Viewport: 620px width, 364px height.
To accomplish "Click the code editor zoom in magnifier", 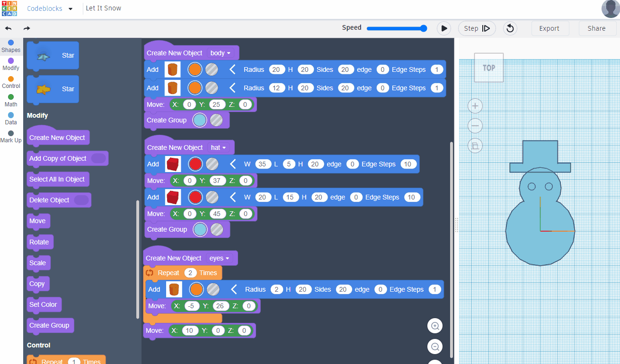I will pyautogui.click(x=435, y=326).
